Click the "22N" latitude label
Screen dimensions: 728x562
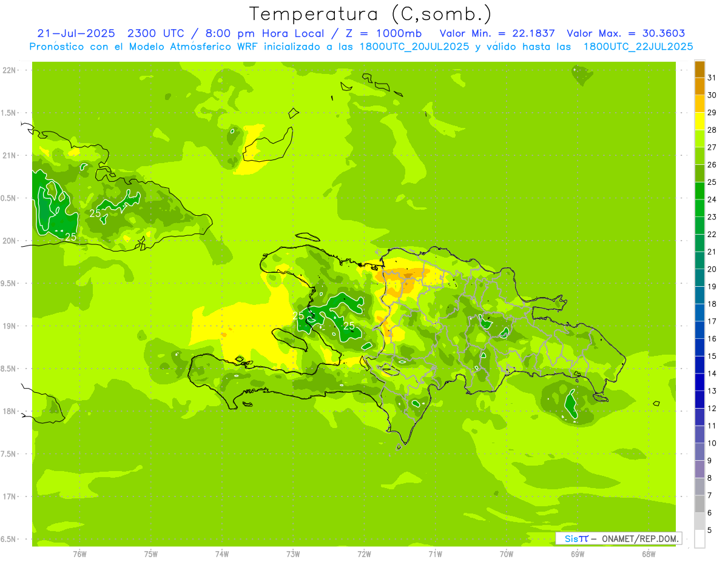10,70
